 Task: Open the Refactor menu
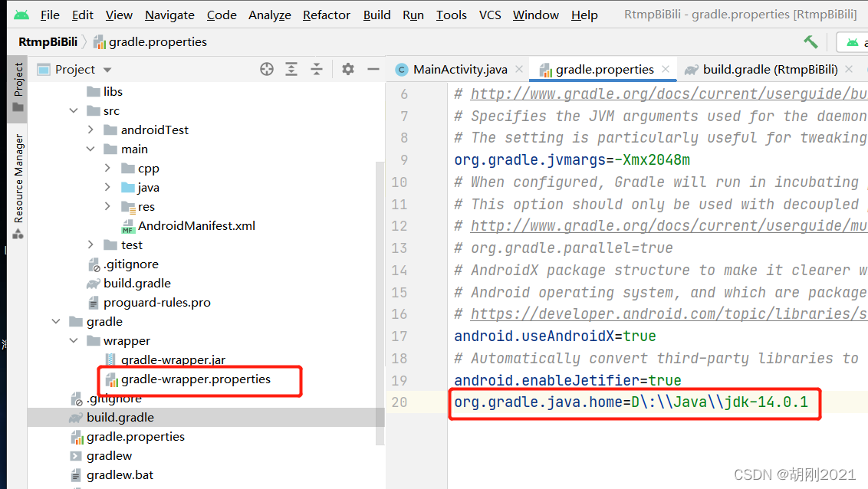pos(327,15)
